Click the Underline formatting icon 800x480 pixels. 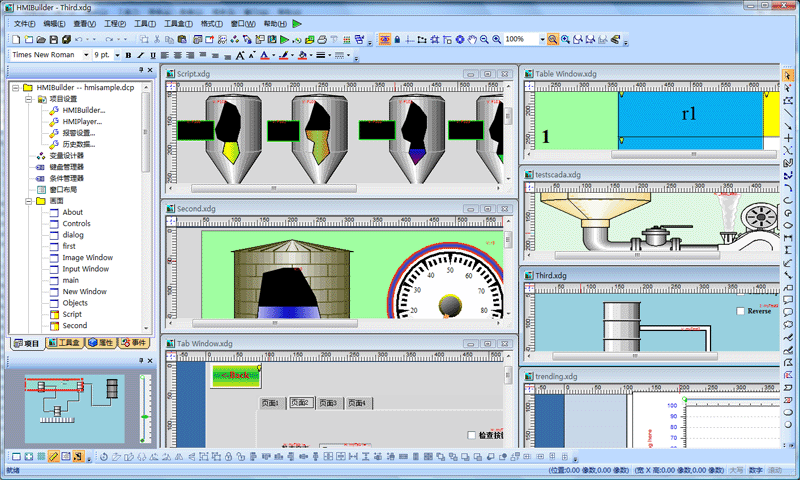tap(153, 55)
